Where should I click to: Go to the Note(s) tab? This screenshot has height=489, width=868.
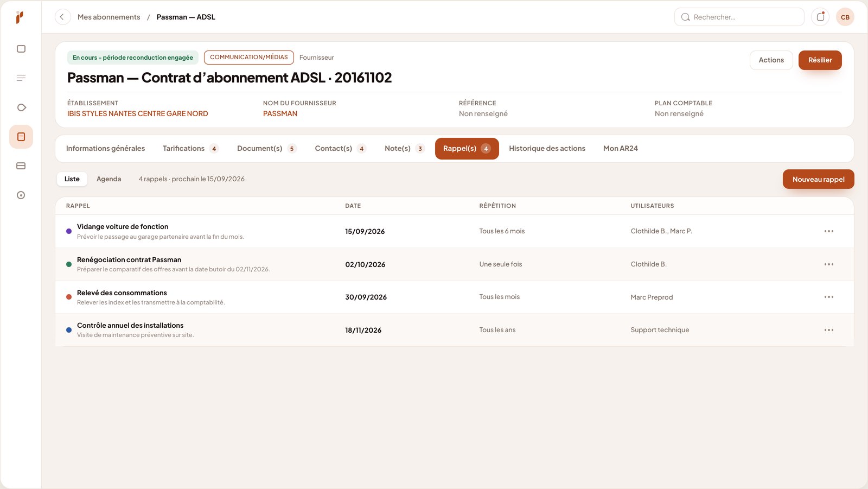[404, 149]
